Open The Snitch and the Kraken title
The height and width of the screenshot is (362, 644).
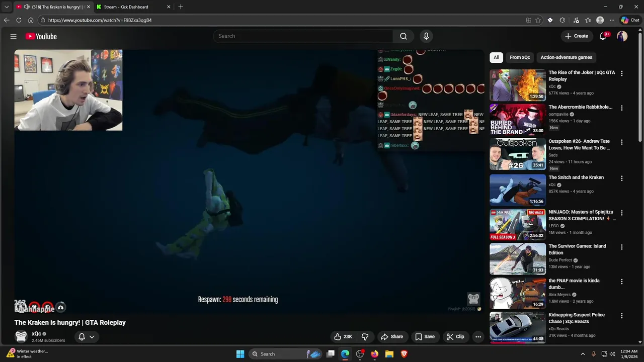click(576, 177)
